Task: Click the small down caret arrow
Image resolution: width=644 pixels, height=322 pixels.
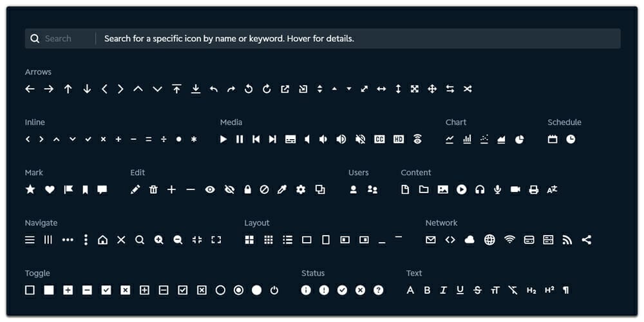Action: (349, 89)
